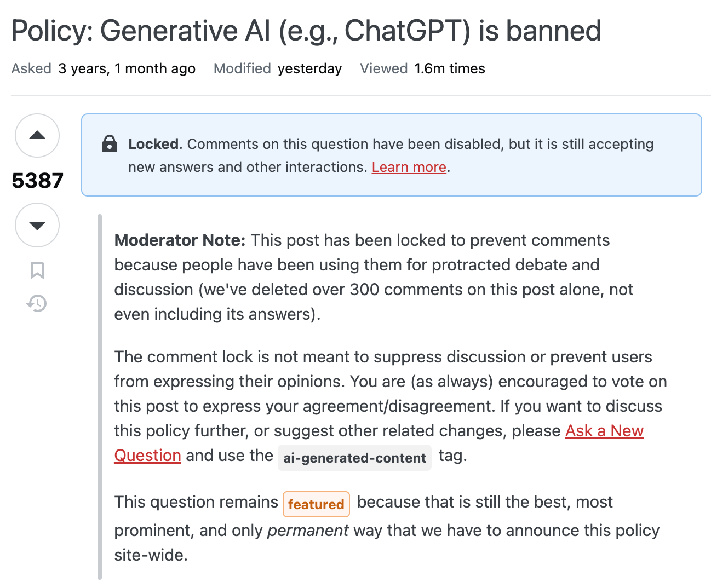Image resolution: width=711 pixels, height=588 pixels.
Task: Follow the Ask a New Question link
Action: point(604,431)
